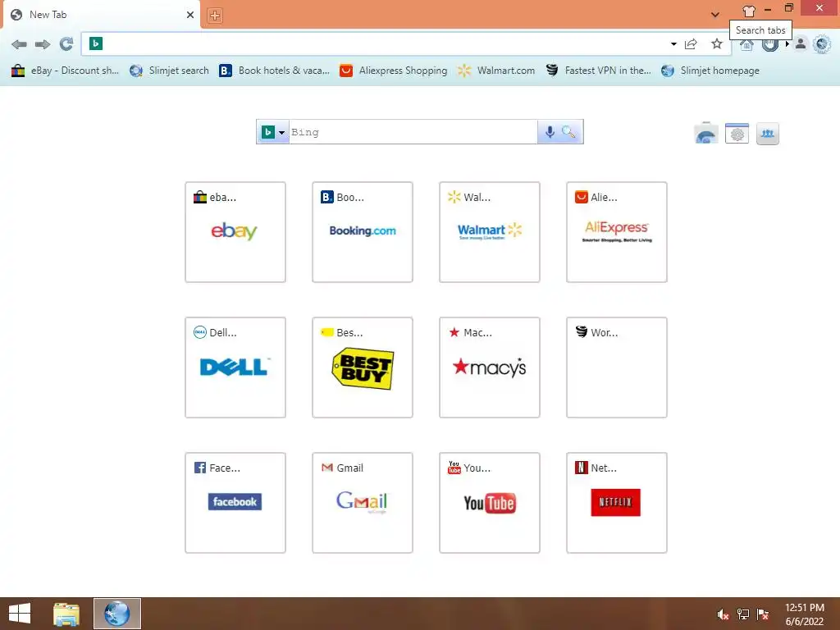Open the Slimjet search bookmark

click(169, 71)
